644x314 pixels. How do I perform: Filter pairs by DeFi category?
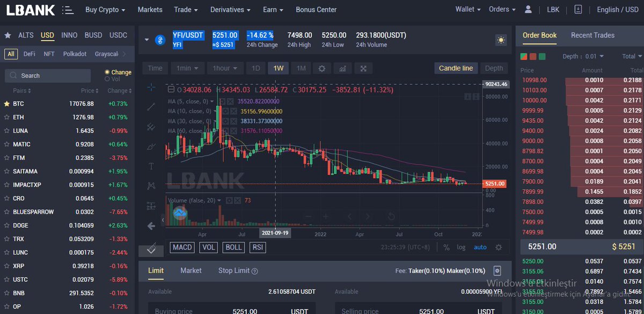tap(29, 54)
